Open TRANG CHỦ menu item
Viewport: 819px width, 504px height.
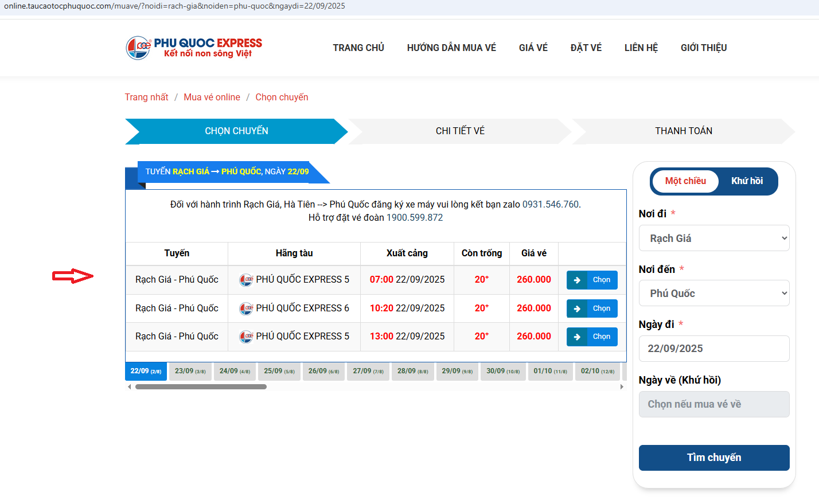pos(358,48)
